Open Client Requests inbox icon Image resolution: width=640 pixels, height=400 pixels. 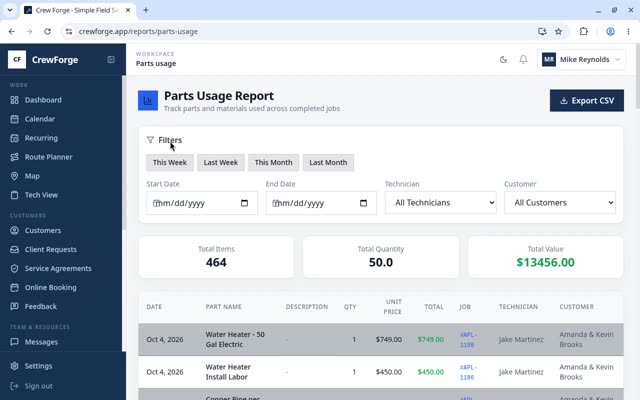(14, 249)
